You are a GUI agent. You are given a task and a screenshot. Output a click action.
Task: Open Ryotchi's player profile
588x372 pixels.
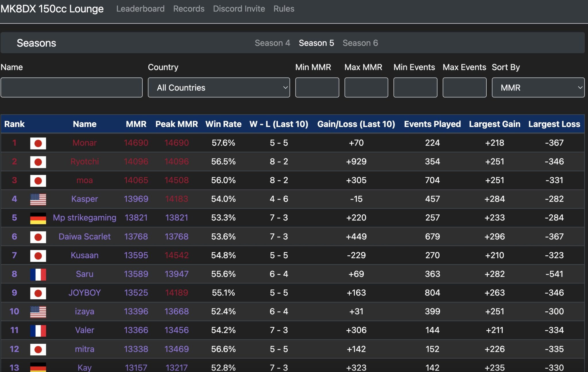pyautogui.click(x=84, y=162)
